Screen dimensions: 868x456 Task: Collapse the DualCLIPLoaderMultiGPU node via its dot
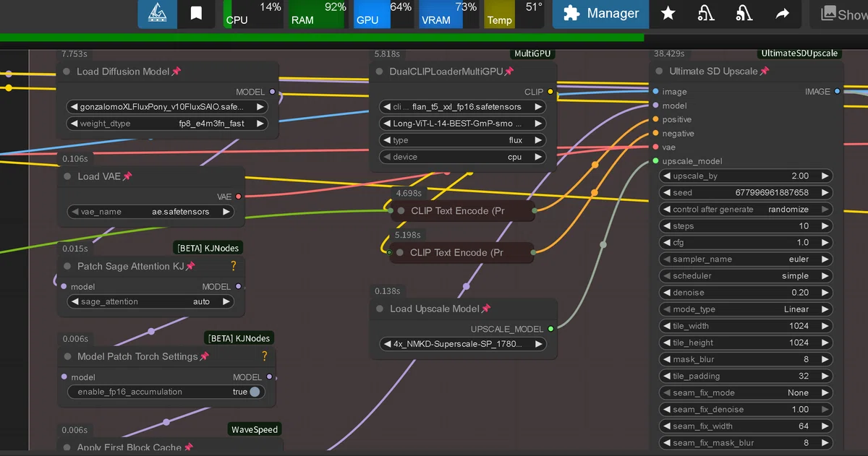click(379, 72)
